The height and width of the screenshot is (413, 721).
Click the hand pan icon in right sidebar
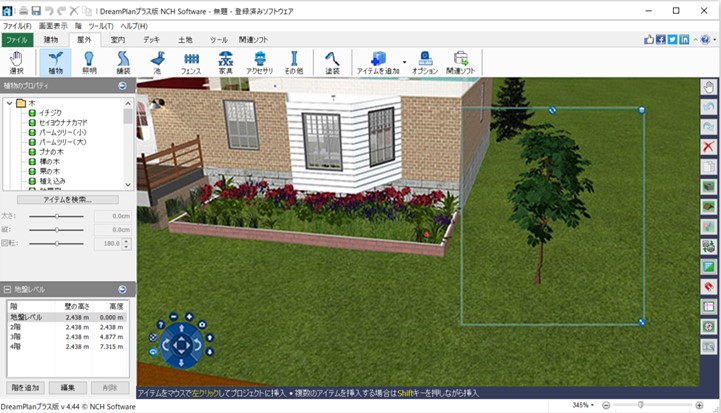click(x=709, y=87)
